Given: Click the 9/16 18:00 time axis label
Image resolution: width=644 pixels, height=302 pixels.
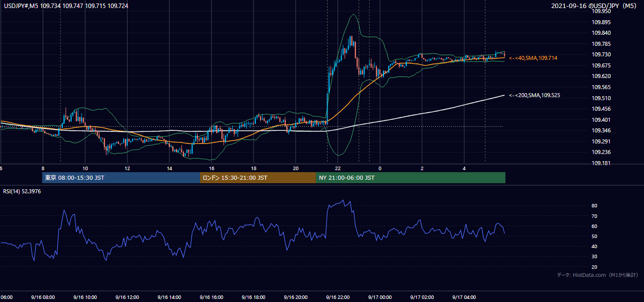Looking at the screenshot, I should [x=253, y=297].
